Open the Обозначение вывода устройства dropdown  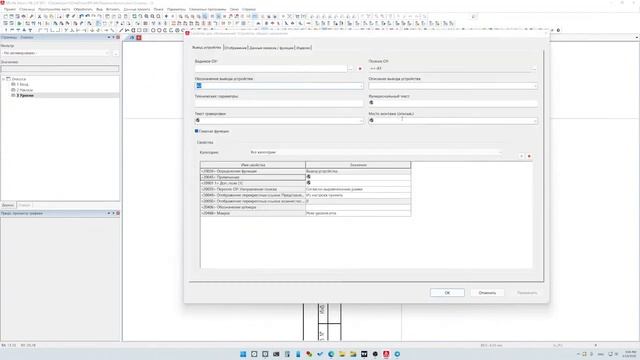pos(361,86)
